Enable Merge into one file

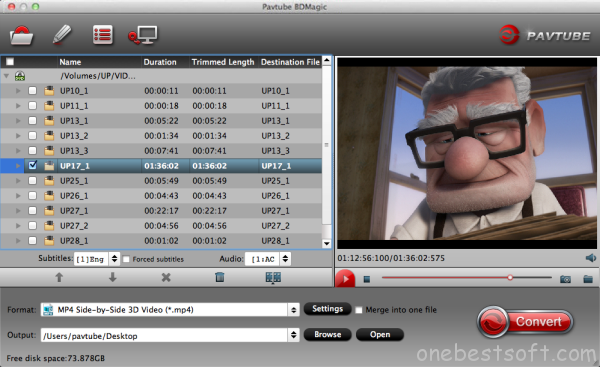click(x=359, y=310)
